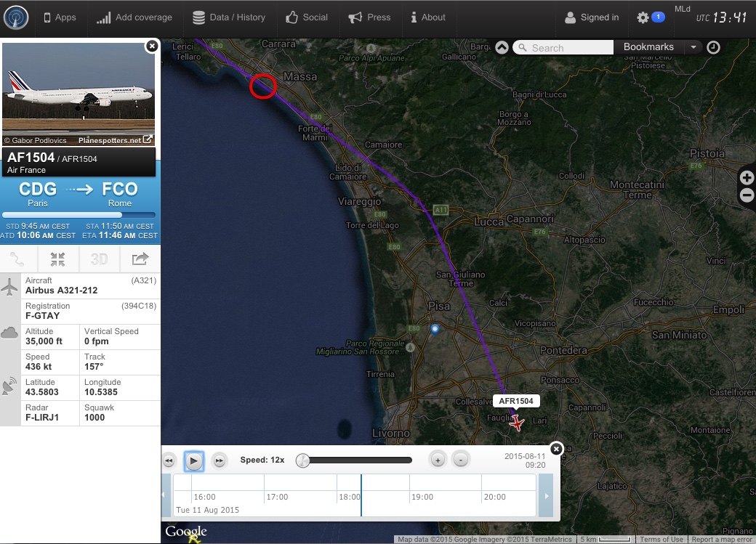Zoom out the map
756x544 pixels.
click(x=747, y=195)
